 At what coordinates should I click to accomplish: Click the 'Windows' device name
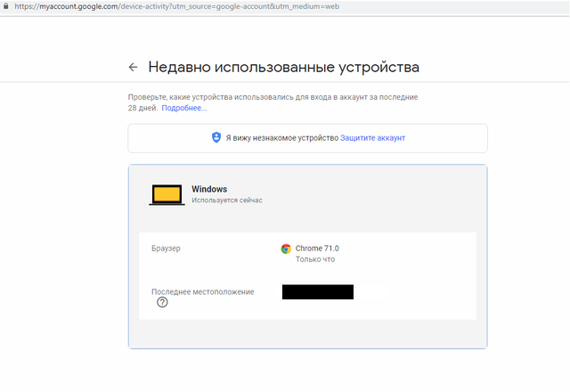209,189
